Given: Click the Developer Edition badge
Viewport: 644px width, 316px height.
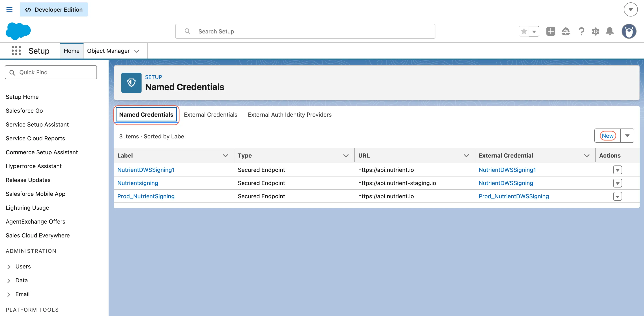Looking at the screenshot, I should point(54,9).
